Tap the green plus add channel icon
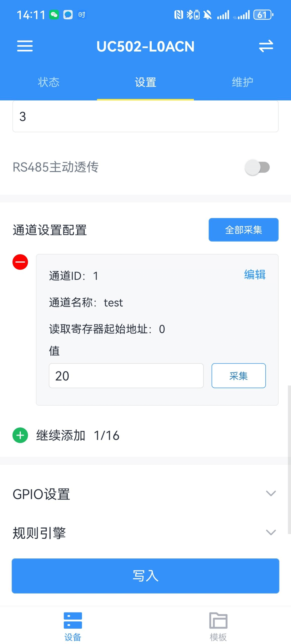The image size is (291, 644). click(20, 435)
